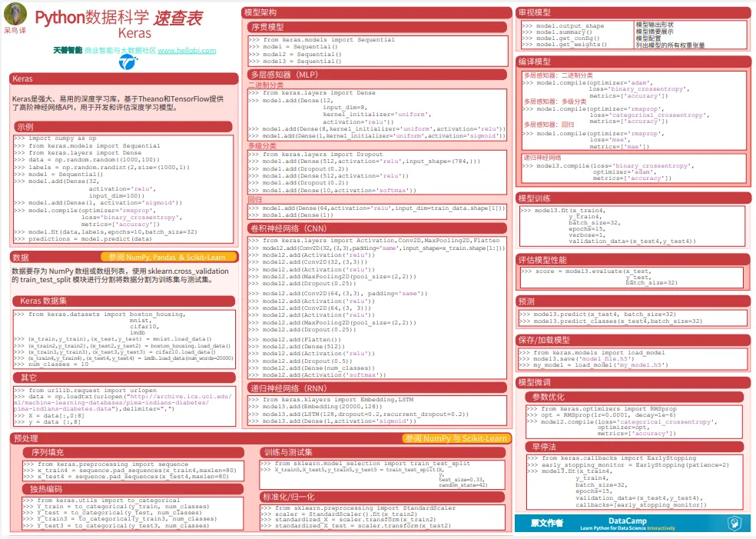The height and width of the screenshot is (539, 756).
Task: Click the 'from keras.optimizers import RMSprop' line
Action: pos(602,409)
